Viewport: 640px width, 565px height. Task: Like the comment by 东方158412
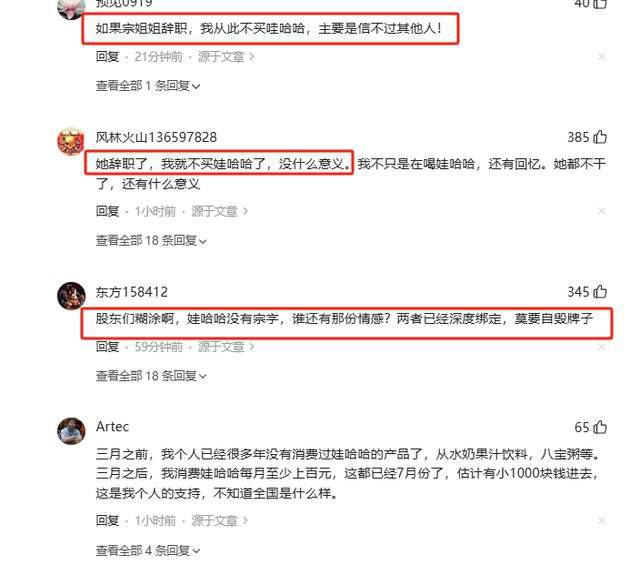pos(600,291)
